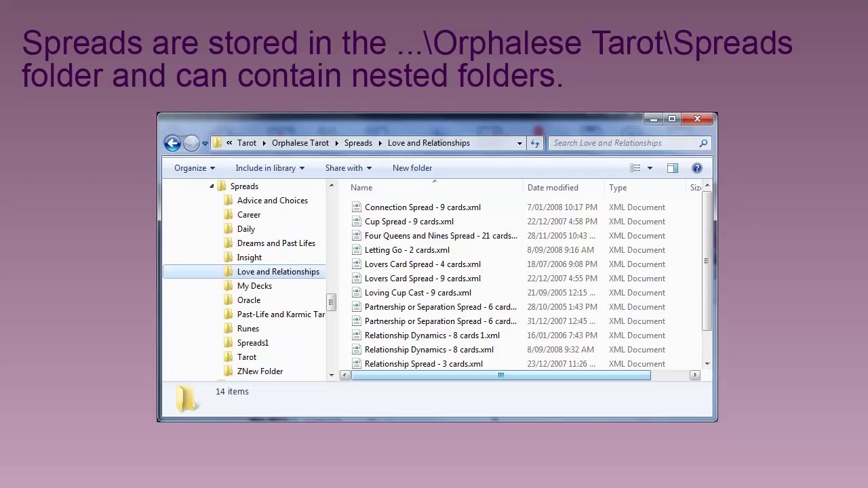Select the Insight folder in the tree
868x488 pixels.
(250, 258)
